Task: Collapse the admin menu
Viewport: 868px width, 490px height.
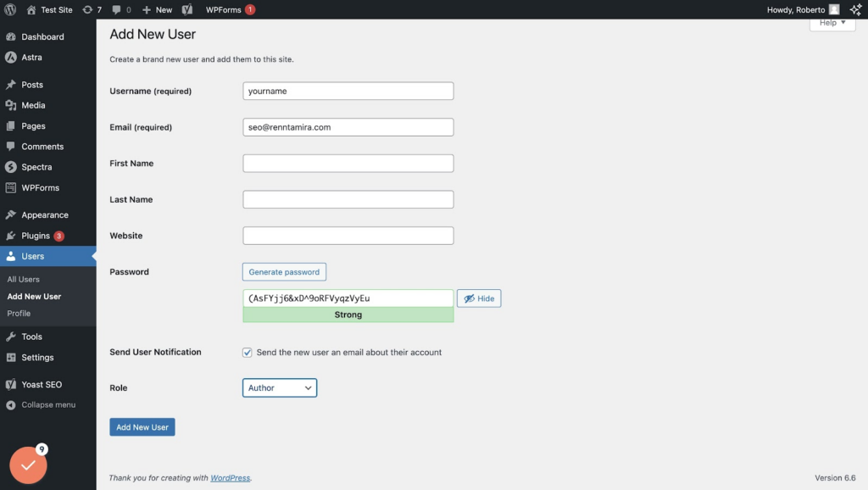Action: (x=41, y=404)
